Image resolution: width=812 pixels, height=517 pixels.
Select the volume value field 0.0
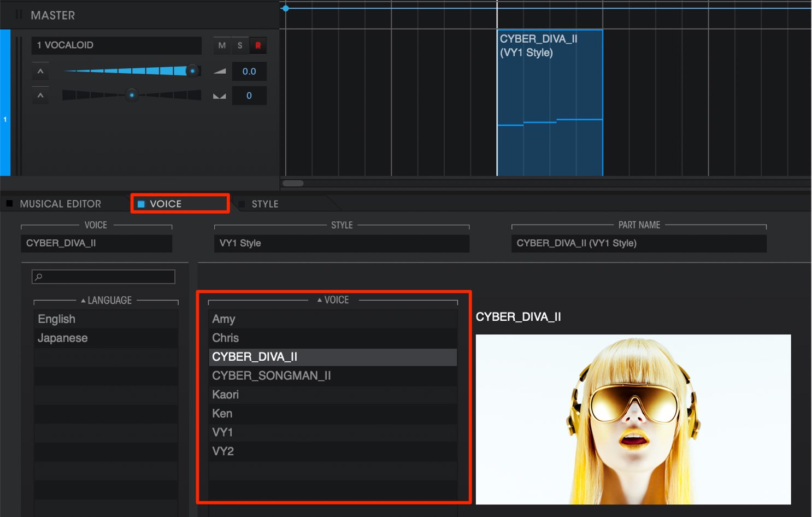click(249, 72)
